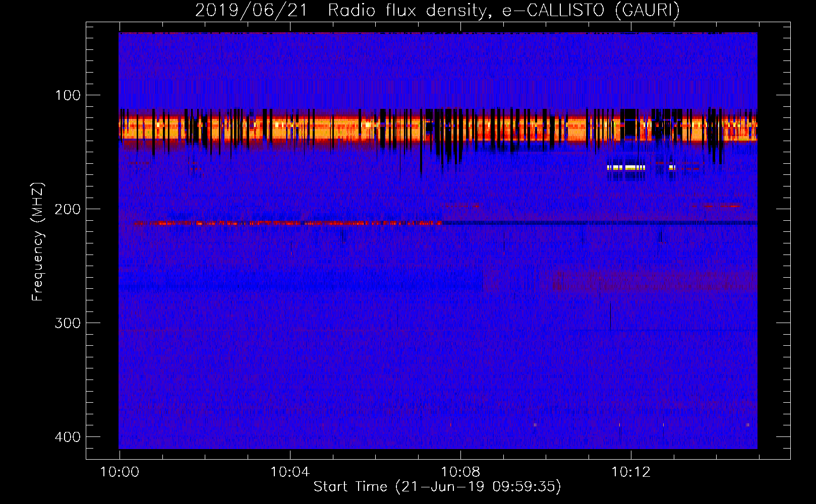Click the '400' frequency tick label
Viewport: 816px width, 504px height.
[x=68, y=437]
